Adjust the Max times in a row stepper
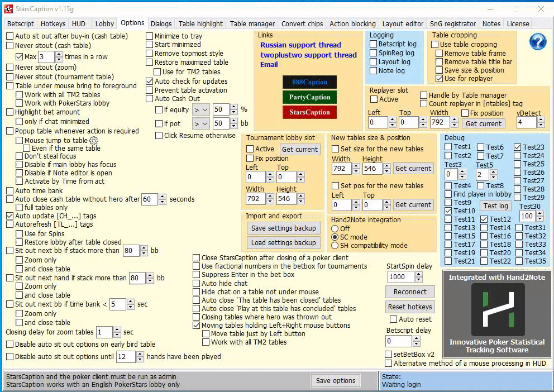The image size is (554, 392). pyautogui.click(x=59, y=57)
